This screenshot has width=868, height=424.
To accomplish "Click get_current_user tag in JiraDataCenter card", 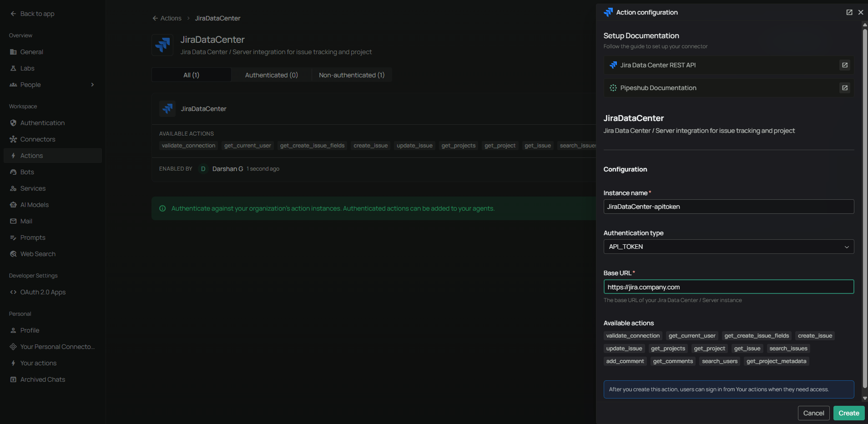I will (247, 146).
